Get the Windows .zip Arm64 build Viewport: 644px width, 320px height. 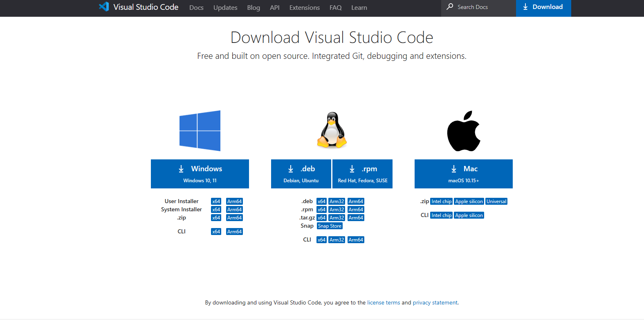[235, 218]
